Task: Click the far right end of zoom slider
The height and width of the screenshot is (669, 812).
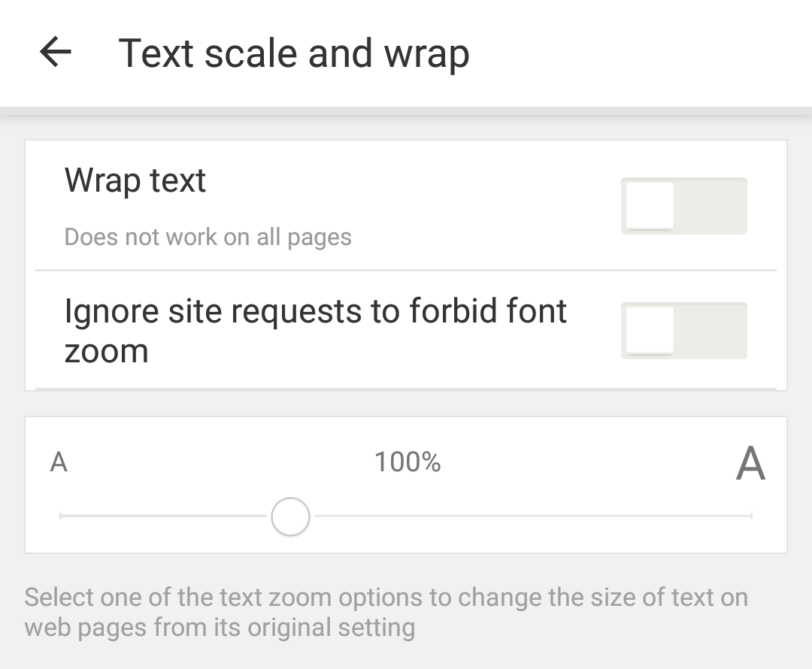Action: 750,516
